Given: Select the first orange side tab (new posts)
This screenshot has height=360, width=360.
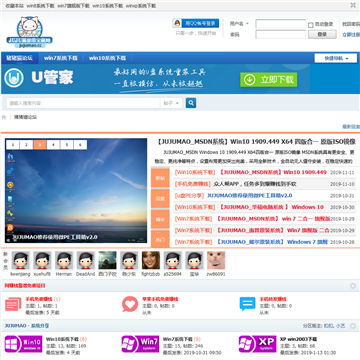Looking at the screenshot, I should (x=160, y=178).
